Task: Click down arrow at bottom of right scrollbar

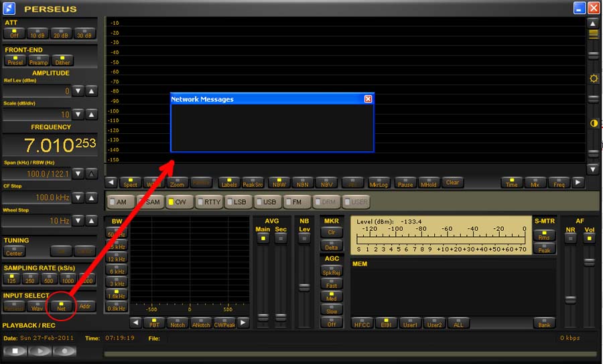Action: tap(593, 169)
